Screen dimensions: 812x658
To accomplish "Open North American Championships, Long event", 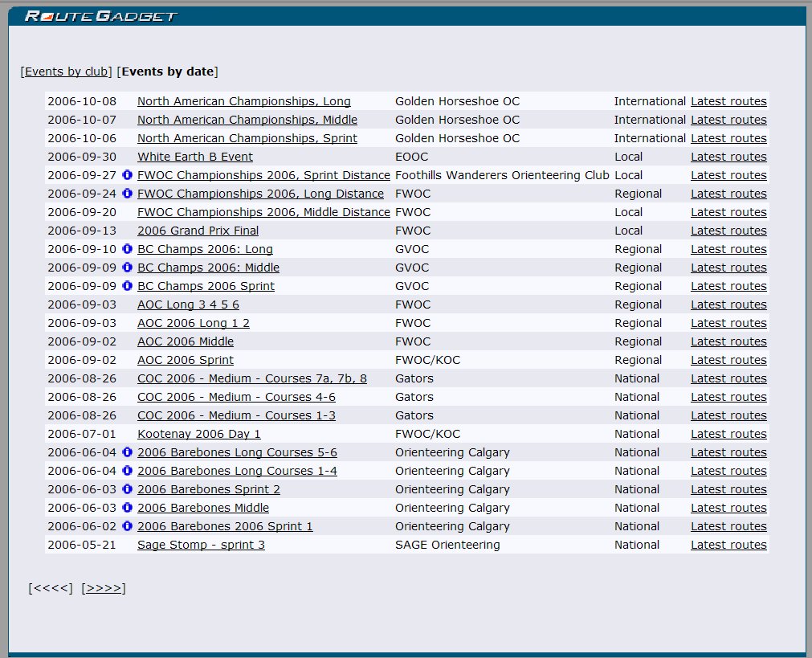I will [x=244, y=101].
